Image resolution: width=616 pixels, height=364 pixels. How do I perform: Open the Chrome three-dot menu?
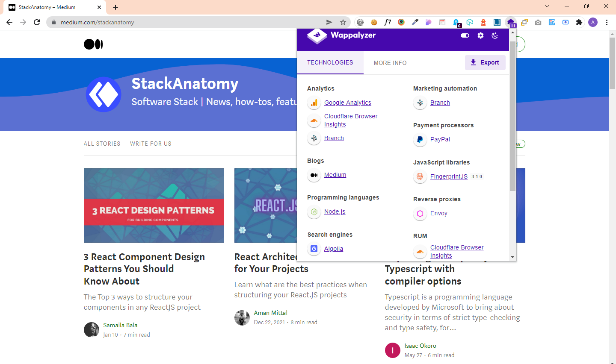pos(607,22)
